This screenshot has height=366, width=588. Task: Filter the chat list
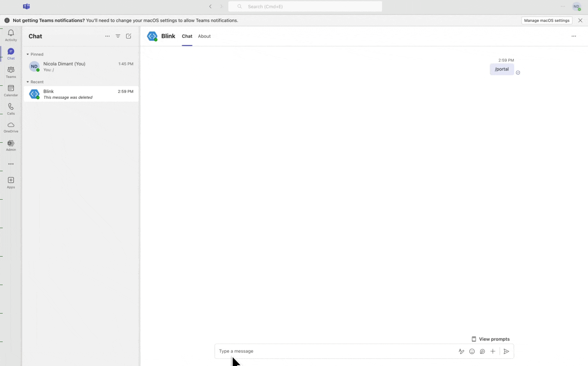[x=118, y=36]
